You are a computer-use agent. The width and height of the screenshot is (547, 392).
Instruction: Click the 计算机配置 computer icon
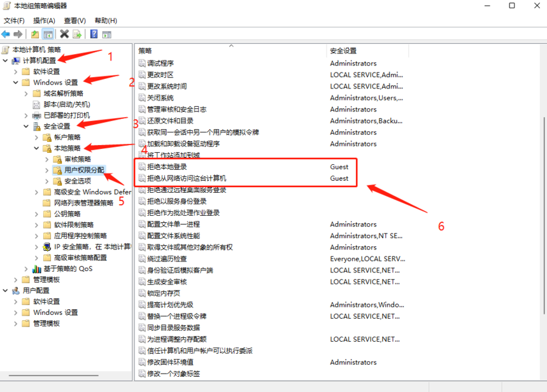16,60
